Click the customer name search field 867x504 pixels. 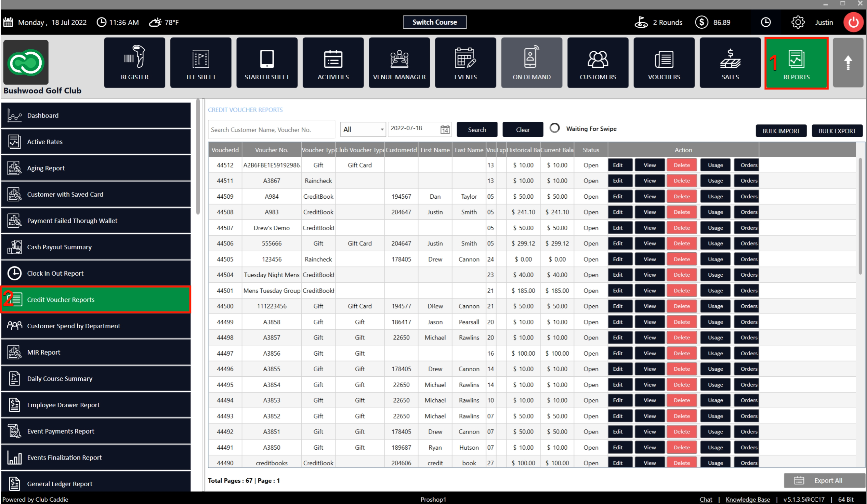271,130
